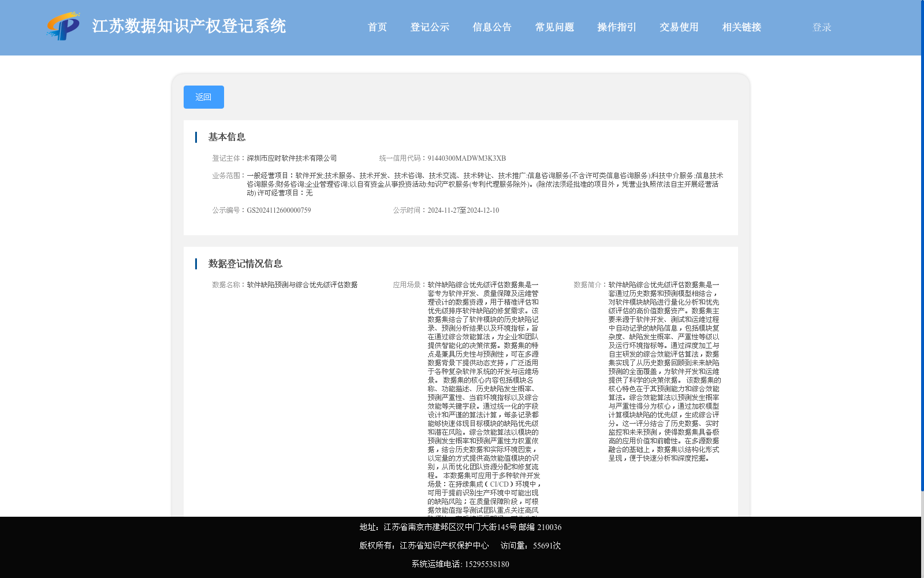Click the 数据登记情况信息 section heading

pos(245,264)
